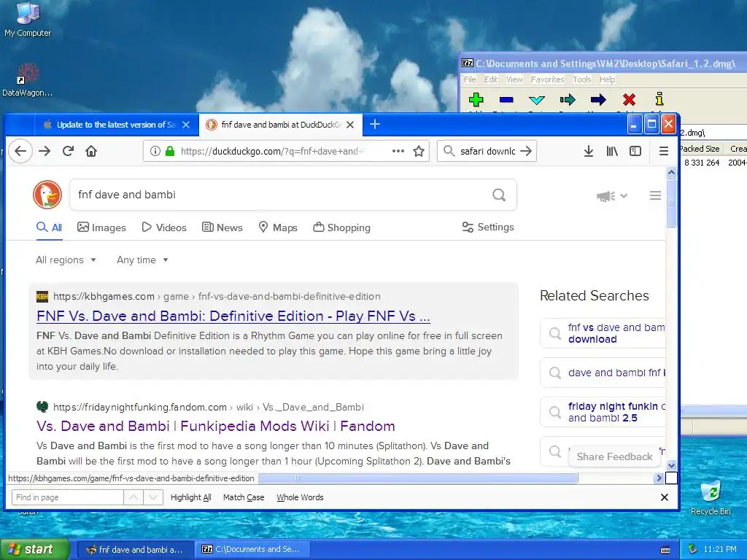
Task: Open the Firefox hamburger application menu
Action: pyautogui.click(x=663, y=151)
